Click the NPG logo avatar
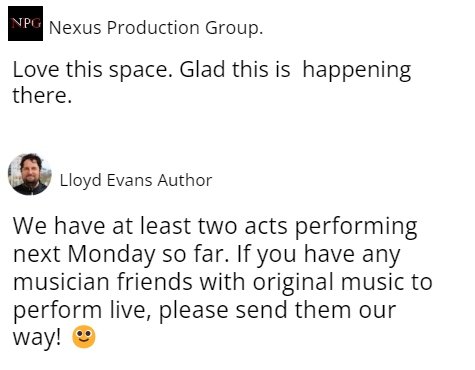475x370 pixels. (x=25, y=23)
